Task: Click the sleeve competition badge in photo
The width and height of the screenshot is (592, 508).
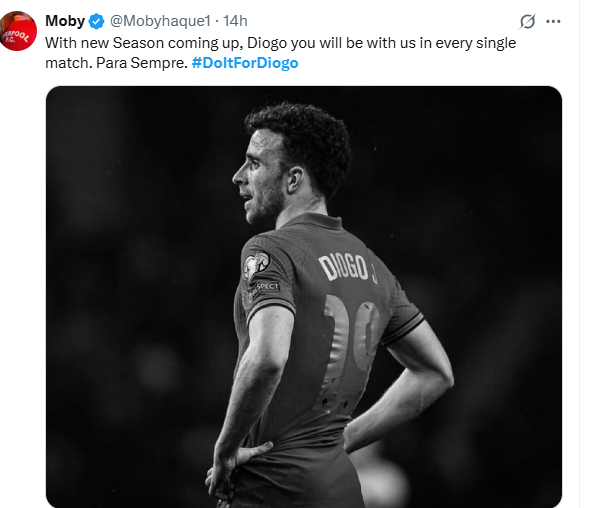Action: (x=256, y=265)
